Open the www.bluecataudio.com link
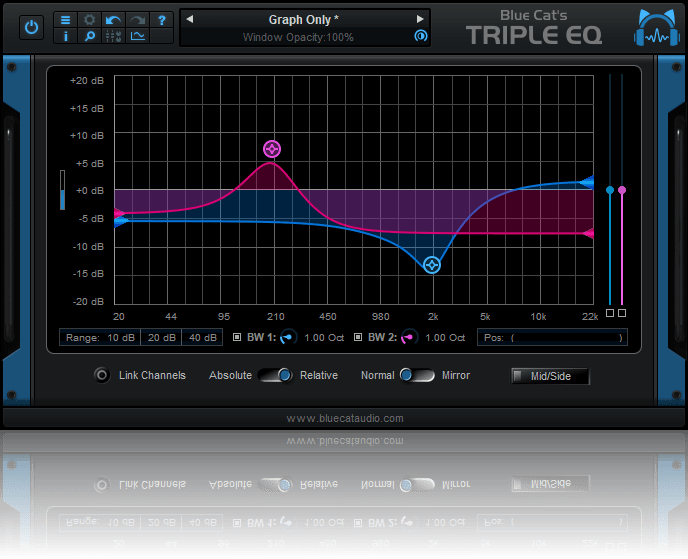The height and width of the screenshot is (559, 688). (x=345, y=418)
